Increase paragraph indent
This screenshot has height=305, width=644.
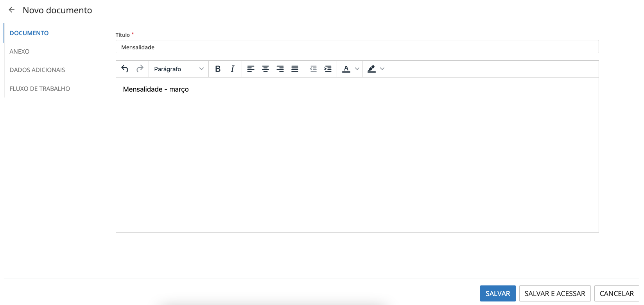tap(328, 69)
